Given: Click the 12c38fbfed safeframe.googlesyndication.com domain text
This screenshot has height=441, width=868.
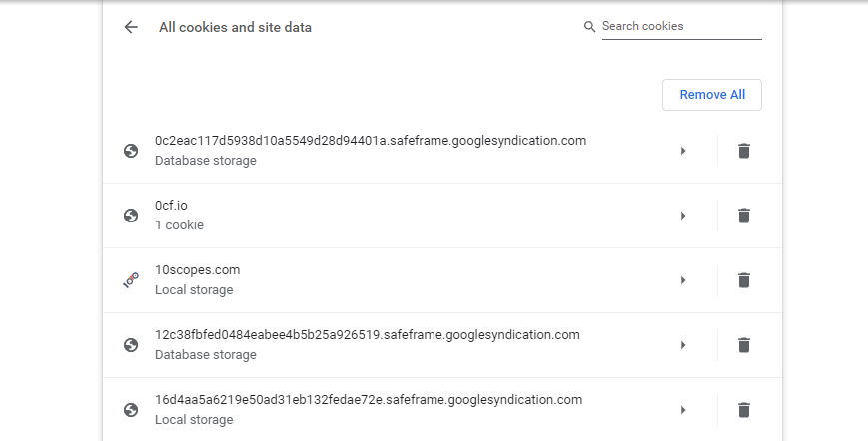Looking at the screenshot, I should tap(367, 335).
